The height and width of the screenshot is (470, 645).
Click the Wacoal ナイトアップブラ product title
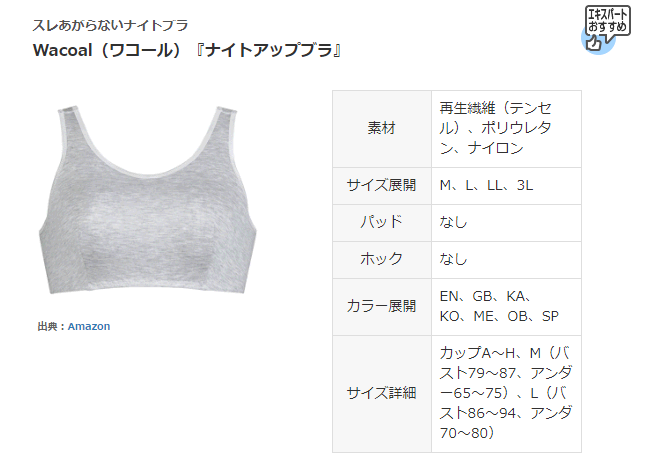pyautogui.click(x=187, y=51)
